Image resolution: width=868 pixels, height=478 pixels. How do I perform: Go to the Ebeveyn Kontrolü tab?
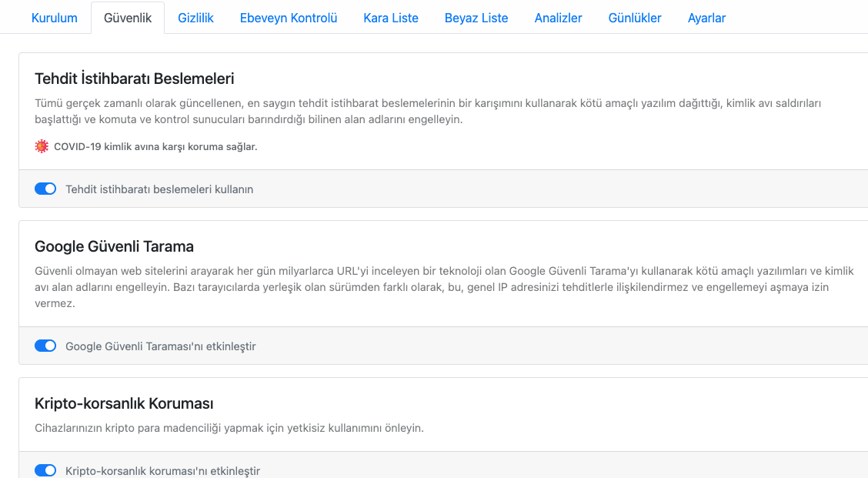289,18
